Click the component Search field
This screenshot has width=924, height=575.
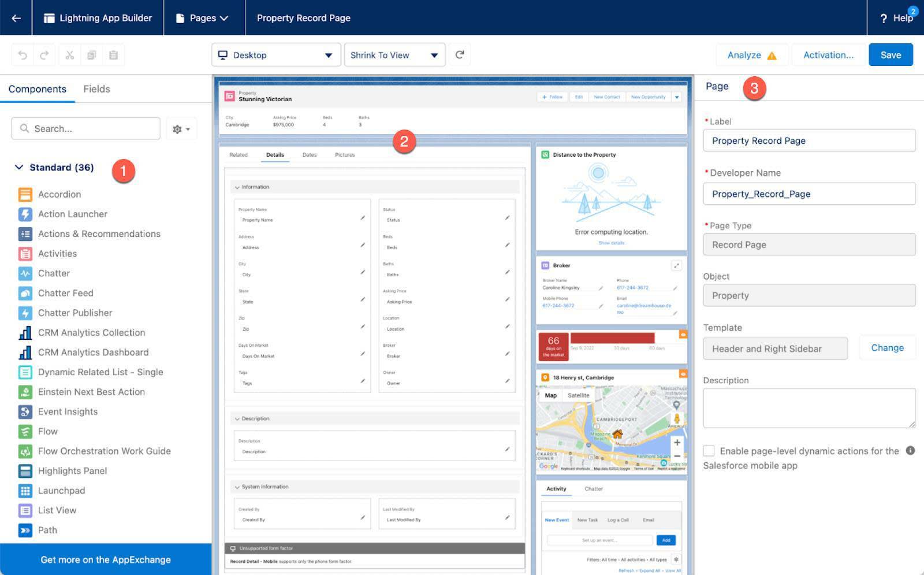pos(85,128)
